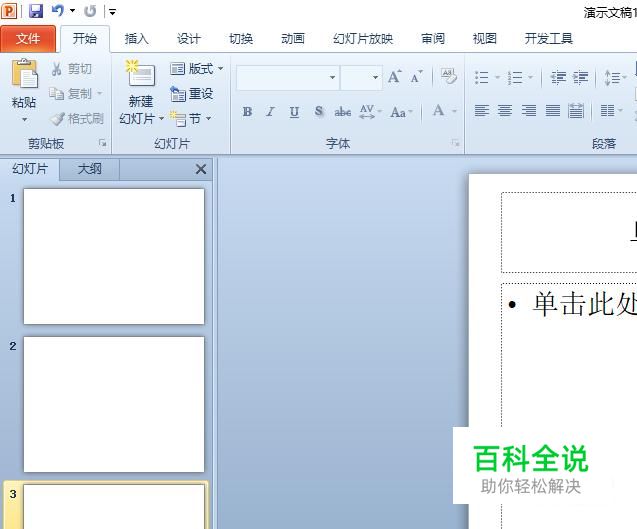The image size is (637, 529).
Task: Click the Redo/Repeat icon
Action: coord(90,11)
